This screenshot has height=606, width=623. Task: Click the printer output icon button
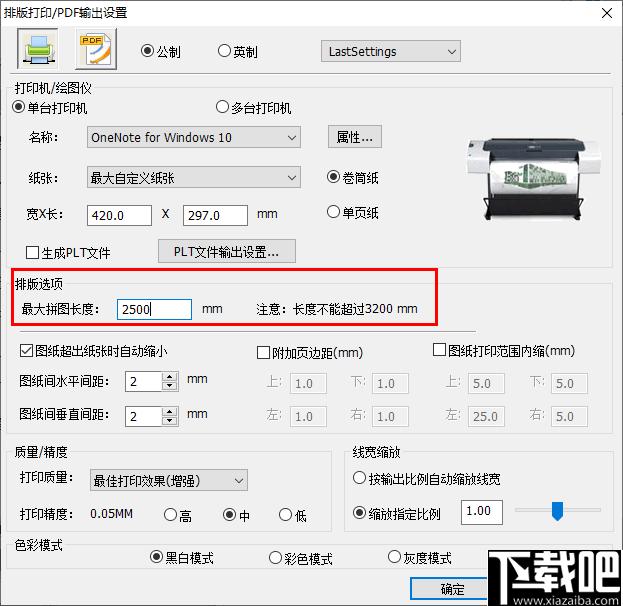point(37,49)
